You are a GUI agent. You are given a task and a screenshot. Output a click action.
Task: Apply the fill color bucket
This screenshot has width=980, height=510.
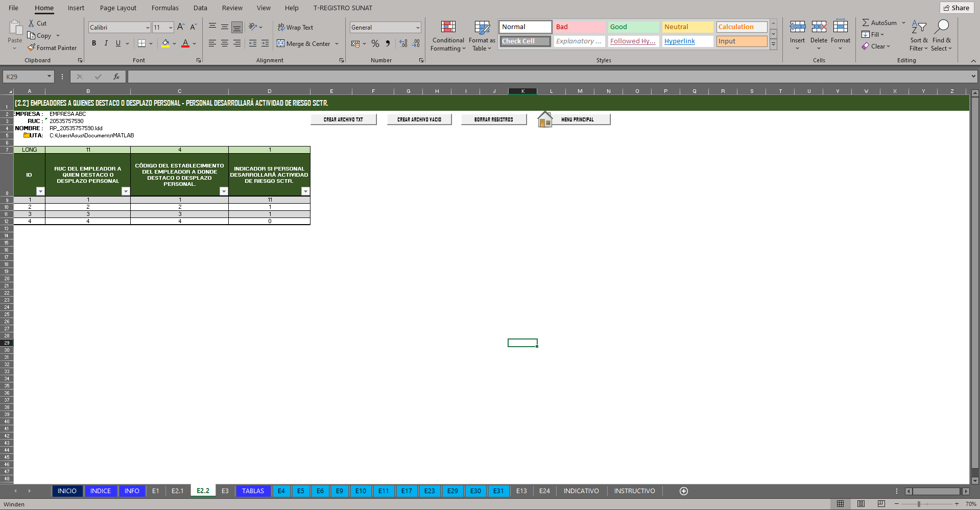[x=165, y=43]
